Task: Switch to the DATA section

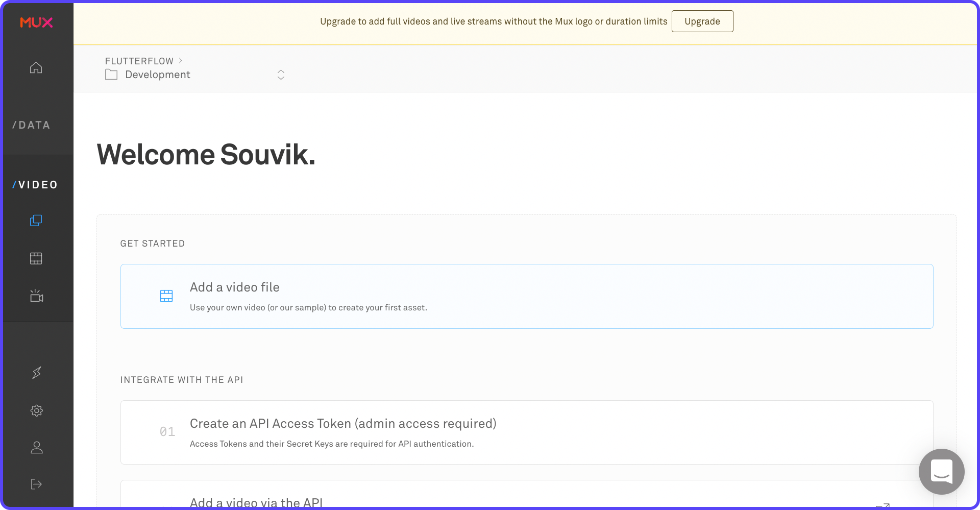Action: 31,125
